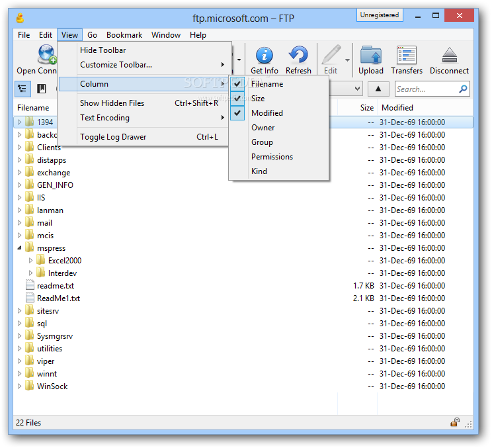Expand the Excel2000 folder
This screenshot has width=492, height=448.
click(x=30, y=260)
